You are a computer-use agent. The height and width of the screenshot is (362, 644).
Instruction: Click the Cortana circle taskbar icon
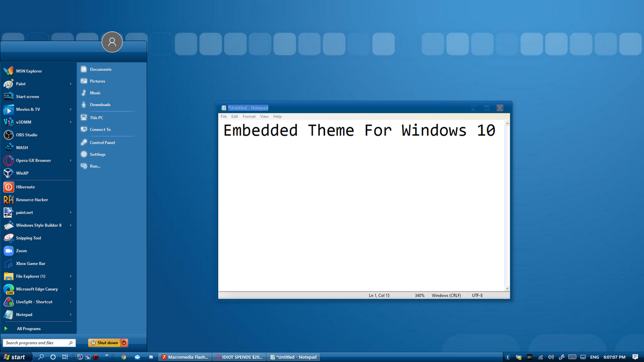53,357
